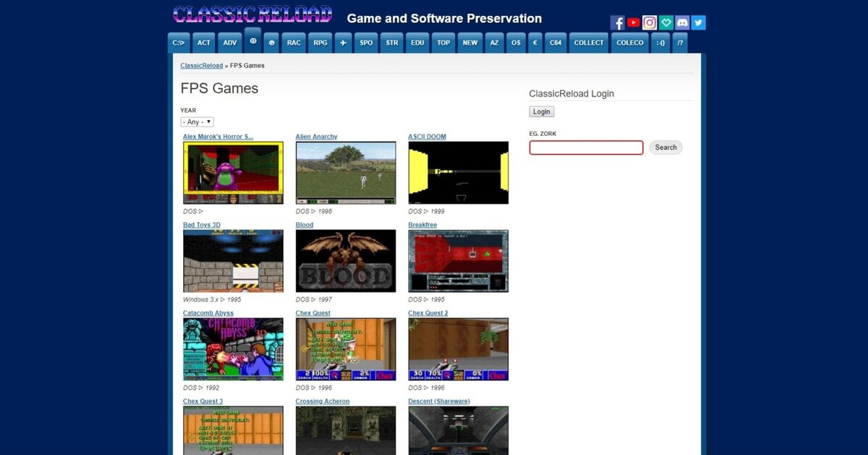The width and height of the screenshot is (868, 455).
Task: Open the STR tab
Action: (x=392, y=43)
